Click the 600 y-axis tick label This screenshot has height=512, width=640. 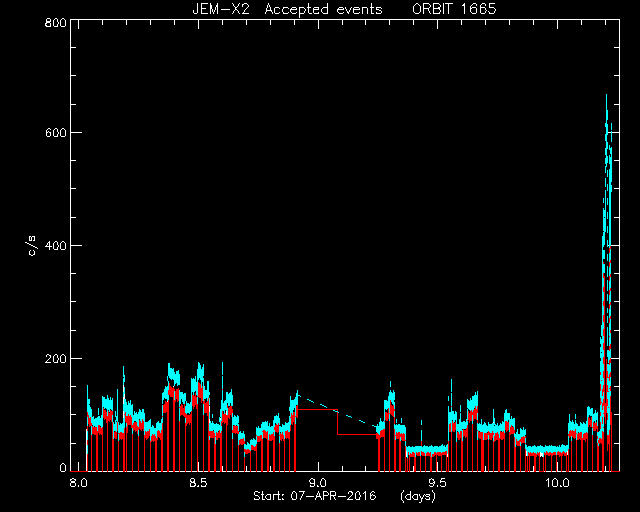(56, 133)
